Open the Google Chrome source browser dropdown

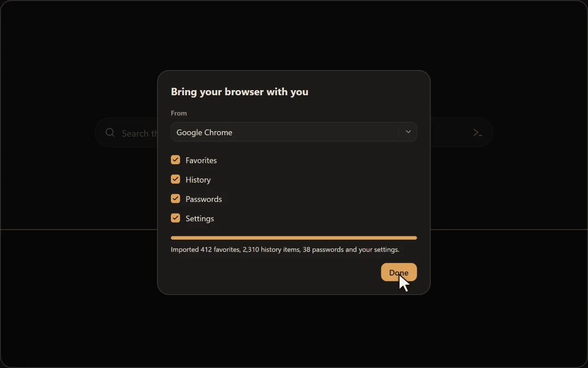click(x=294, y=132)
